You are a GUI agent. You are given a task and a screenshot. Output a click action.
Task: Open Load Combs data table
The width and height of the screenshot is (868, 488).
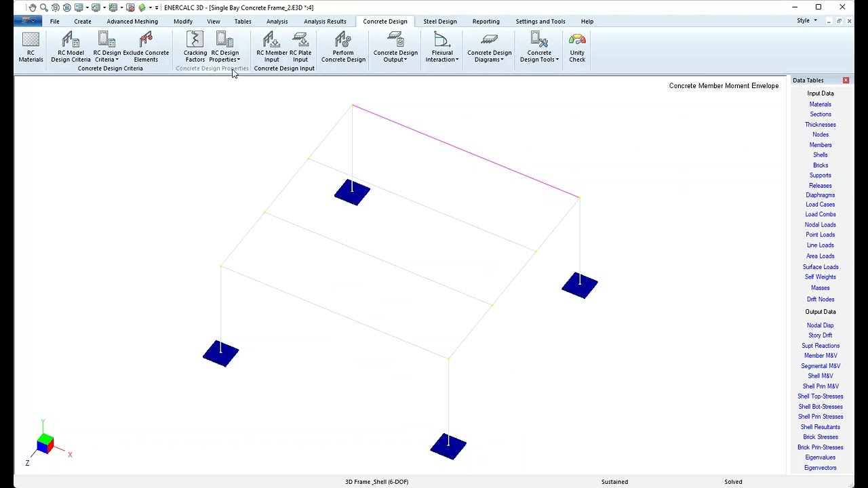tap(820, 215)
